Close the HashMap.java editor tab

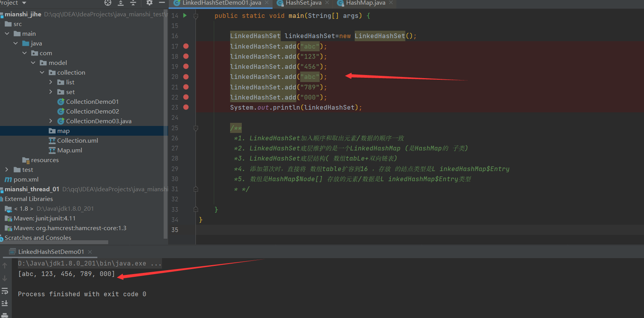click(391, 3)
